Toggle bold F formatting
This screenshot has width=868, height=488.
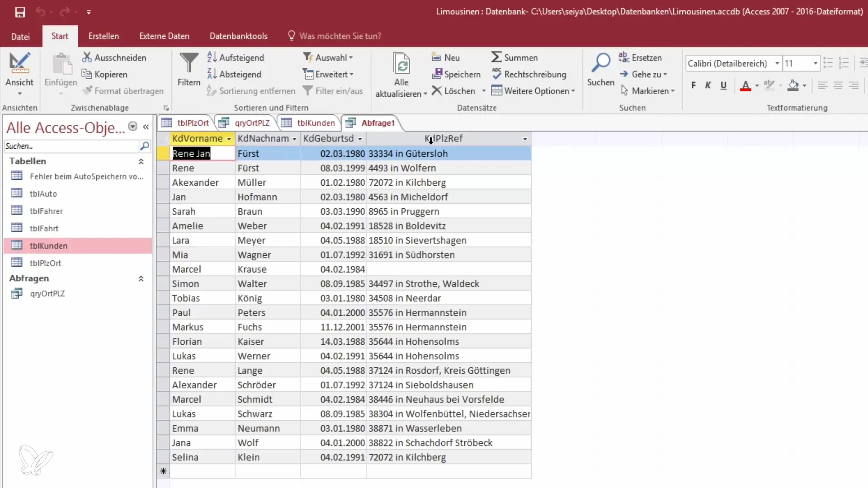[693, 85]
